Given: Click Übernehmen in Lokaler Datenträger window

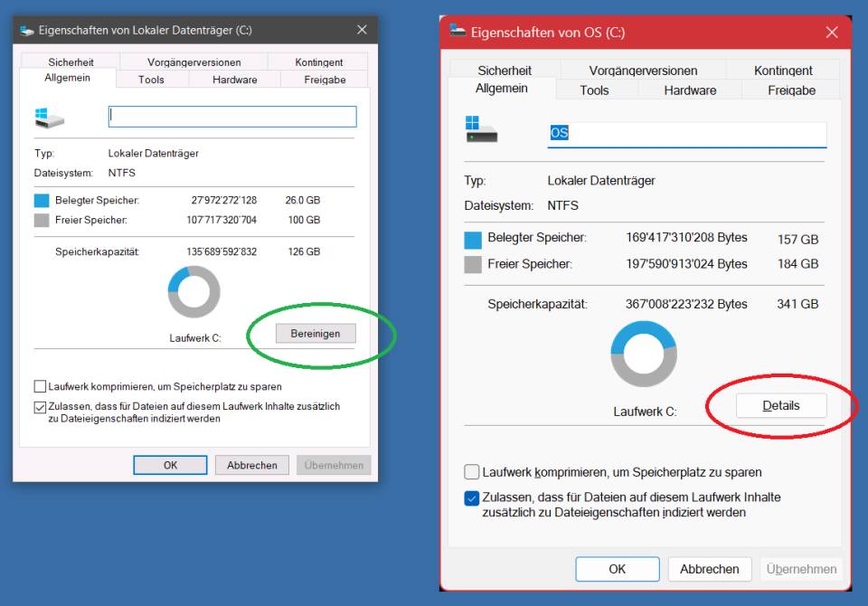Looking at the screenshot, I should 334,465.
